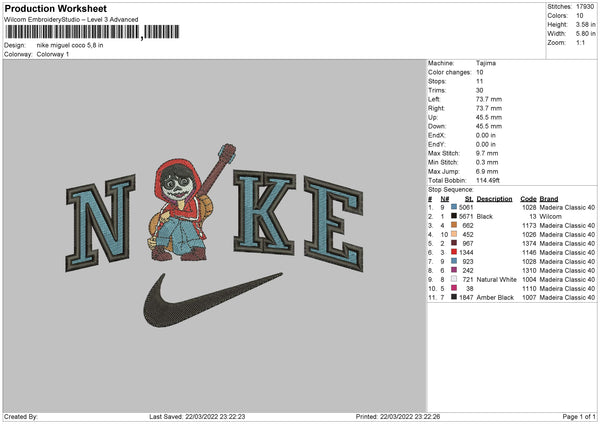Select the 'Amber Black' description text
This screenshot has height=424, width=600.
tap(495, 297)
